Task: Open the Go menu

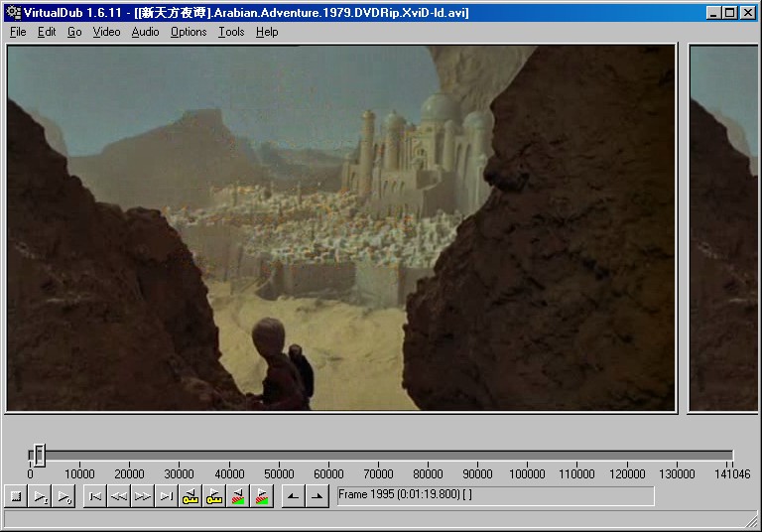Action: pyautogui.click(x=74, y=32)
